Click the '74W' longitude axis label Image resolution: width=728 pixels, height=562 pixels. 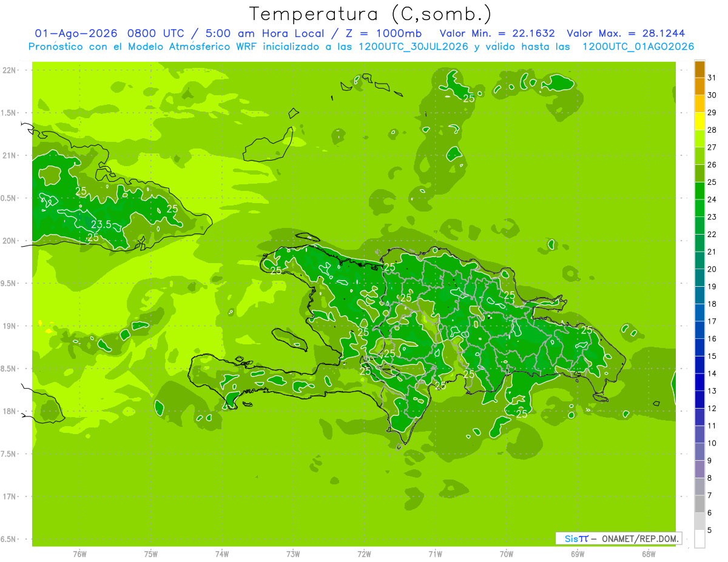coord(222,554)
